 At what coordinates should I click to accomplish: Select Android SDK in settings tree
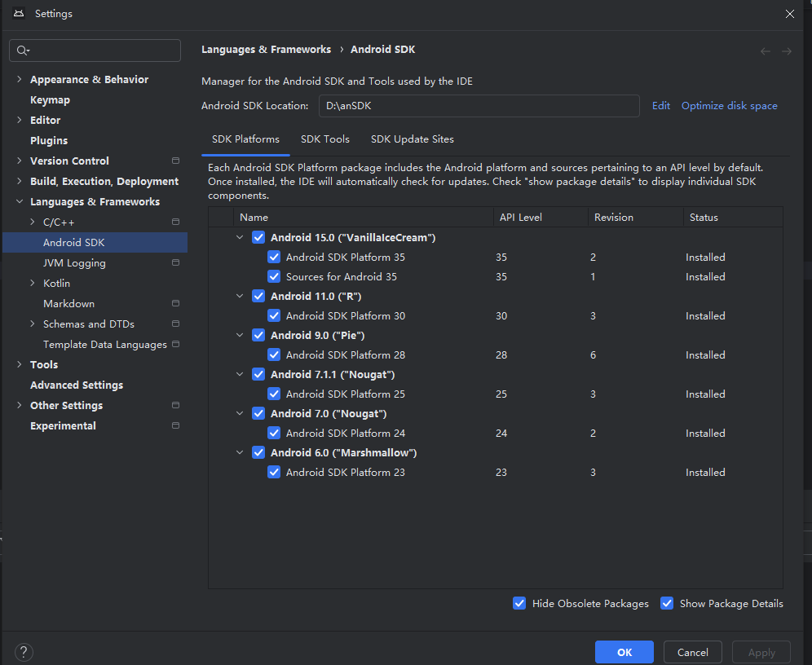pos(95,242)
